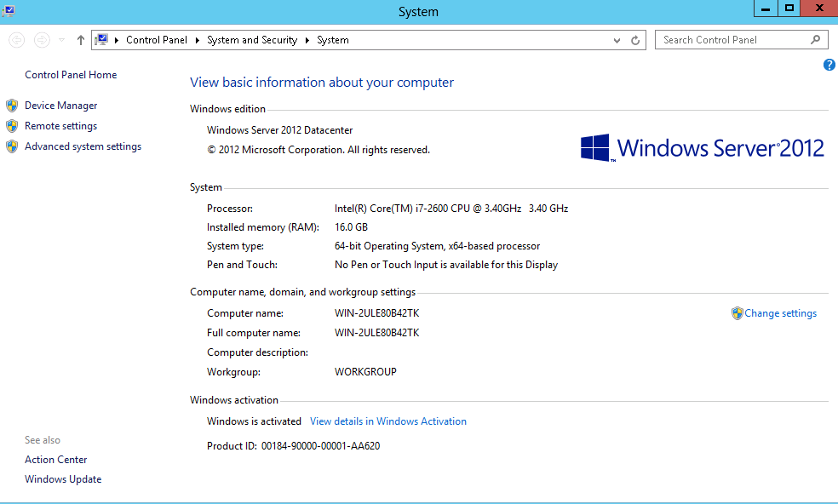The height and width of the screenshot is (504, 838).
Task: Click the shield icon beside Device Manager
Action: click(12, 106)
